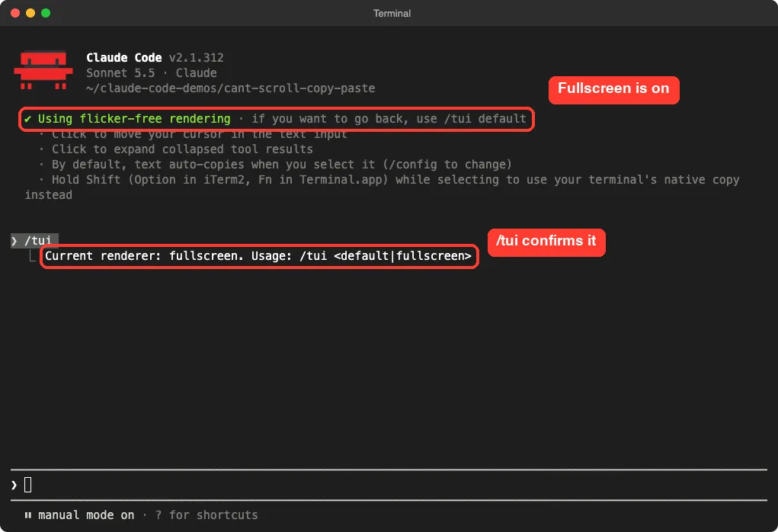This screenshot has height=532, width=778.
Task: Click the 'Using flicker-free rendering' green text
Action: pos(134,119)
